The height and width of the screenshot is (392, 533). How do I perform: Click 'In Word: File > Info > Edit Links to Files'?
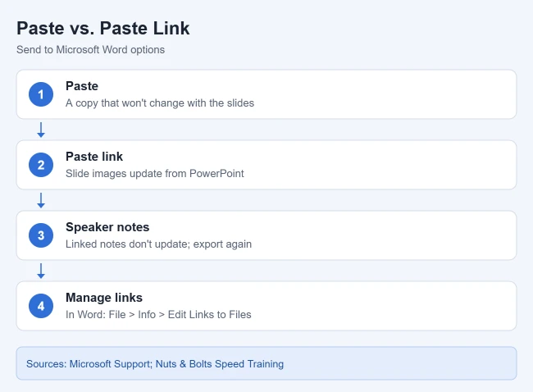(x=158, y=314)
